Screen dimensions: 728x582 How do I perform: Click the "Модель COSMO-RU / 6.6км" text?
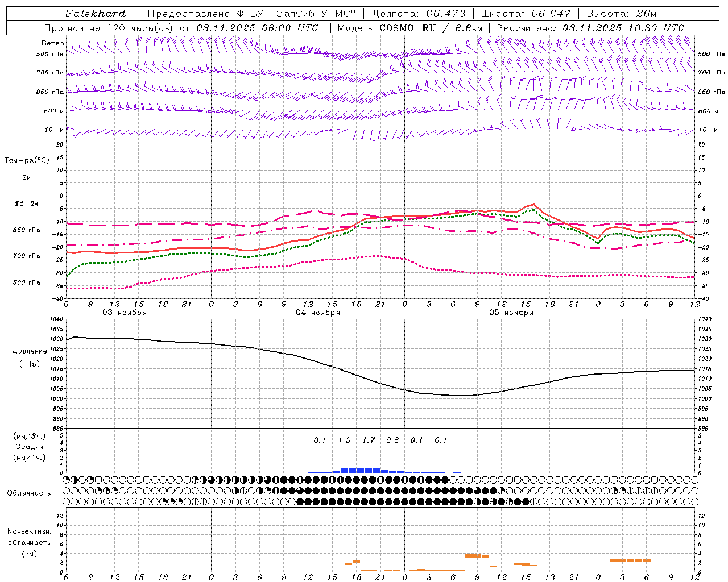tap(409, 28)
